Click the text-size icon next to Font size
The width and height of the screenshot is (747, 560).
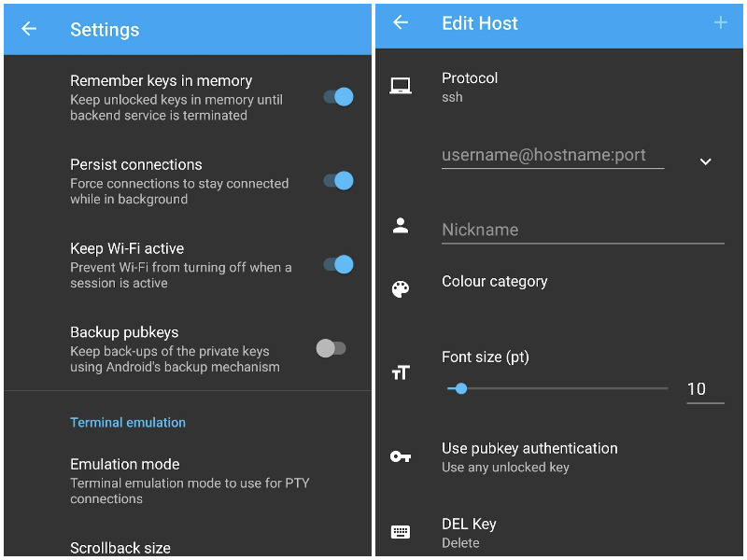click(x=401, y=372)
